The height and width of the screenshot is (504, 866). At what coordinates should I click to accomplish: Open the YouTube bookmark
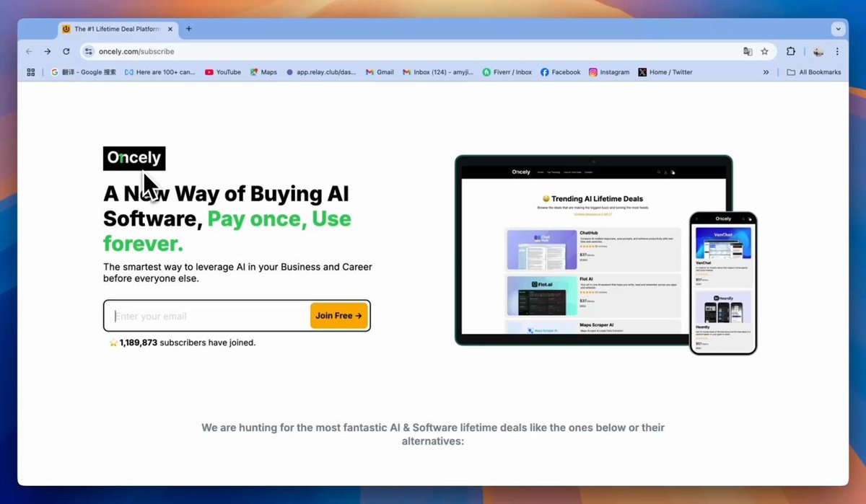point(223,72)
